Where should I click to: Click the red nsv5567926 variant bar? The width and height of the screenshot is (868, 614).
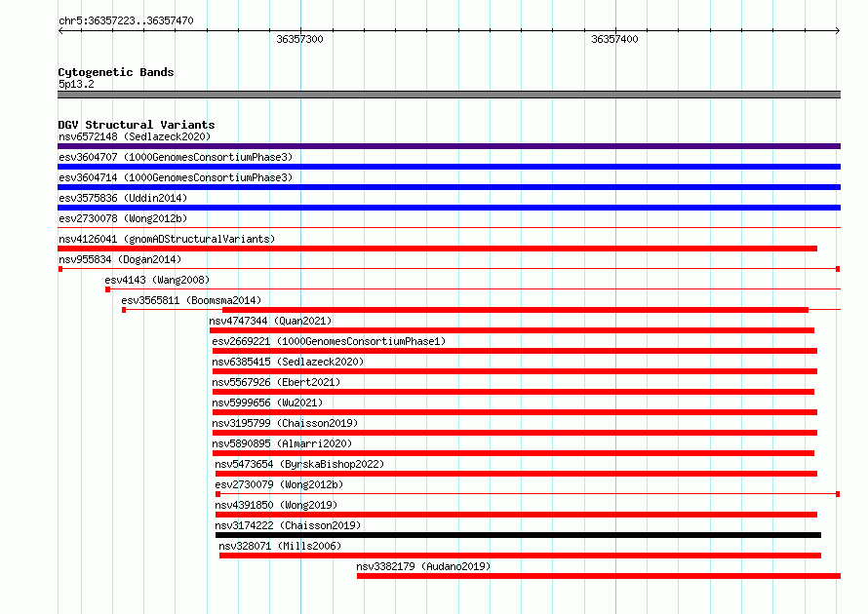pos(513,392)
